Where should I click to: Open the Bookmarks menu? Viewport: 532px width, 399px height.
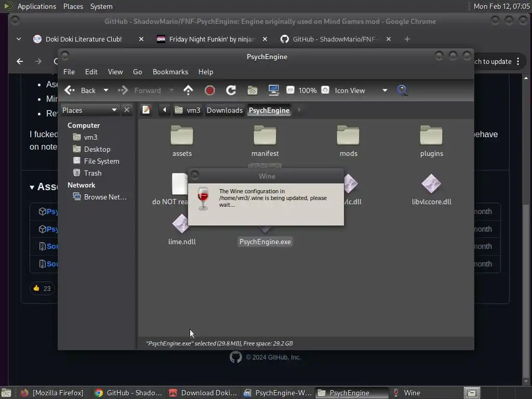click(x=170, y=72)
